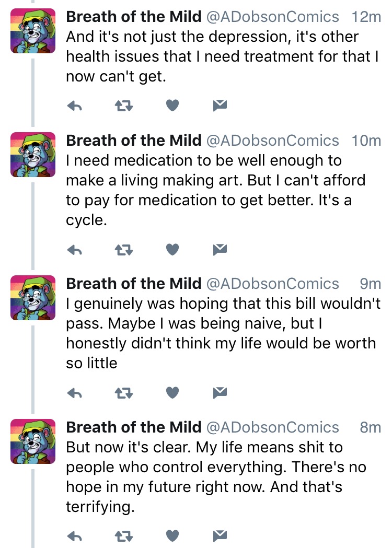This screenshot has height=548, width=392.
Task: Retweet the 12m health issues tweet
Action: [124, 106]
